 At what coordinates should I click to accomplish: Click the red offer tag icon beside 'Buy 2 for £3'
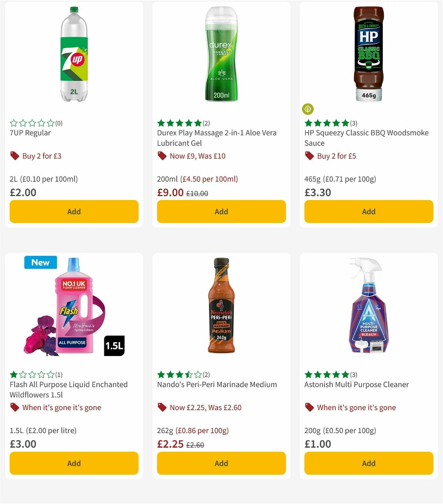pyautogui.click(x=14, y=156)
